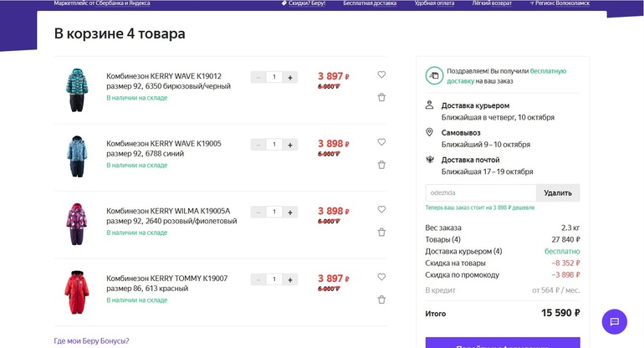Follow the Где мои Беру Бонусы link
This screenshot has height=348, width=644.
91,340
